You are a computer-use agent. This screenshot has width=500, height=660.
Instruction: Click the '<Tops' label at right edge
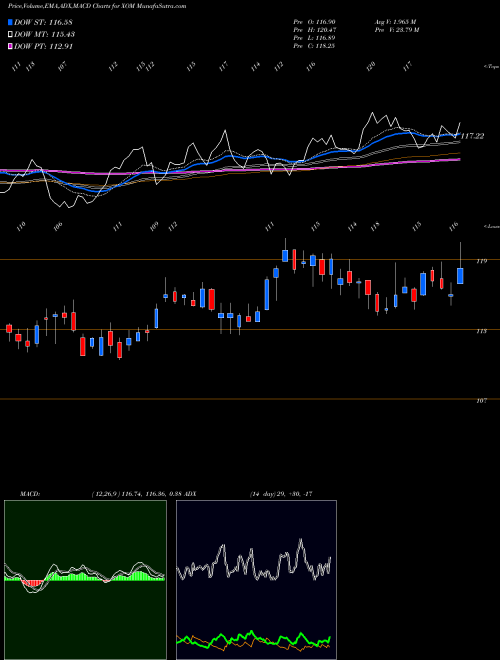click(491, 67)
